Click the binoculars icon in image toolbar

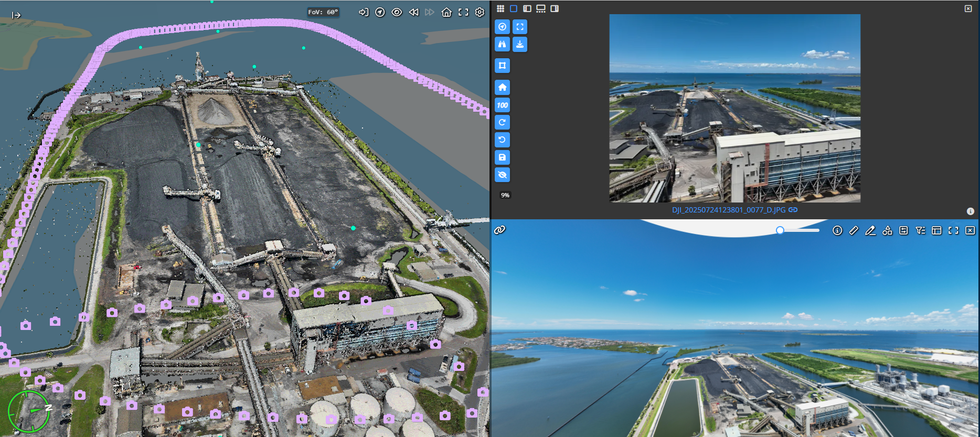coord(502,44)
